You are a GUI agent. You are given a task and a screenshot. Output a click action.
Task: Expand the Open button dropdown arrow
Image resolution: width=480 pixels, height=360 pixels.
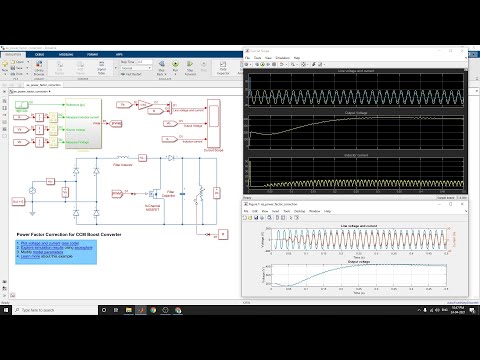(28, 62)
